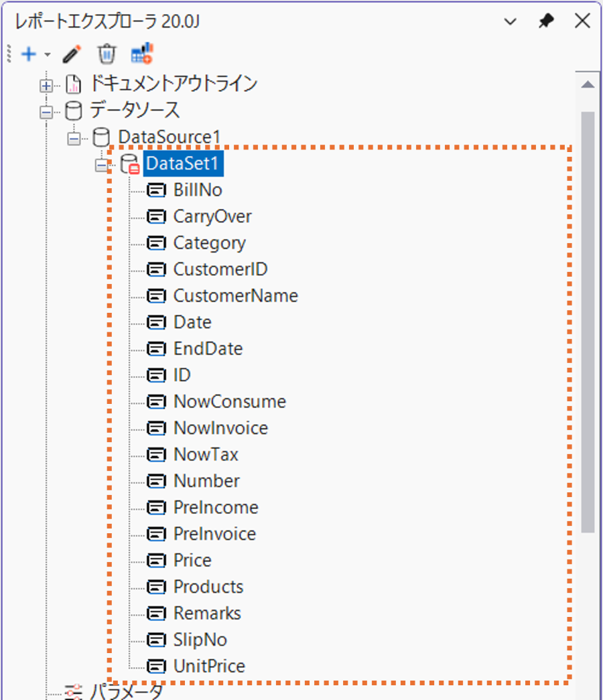Click the CustomerName field icon
603x700 pixels.
156,296
